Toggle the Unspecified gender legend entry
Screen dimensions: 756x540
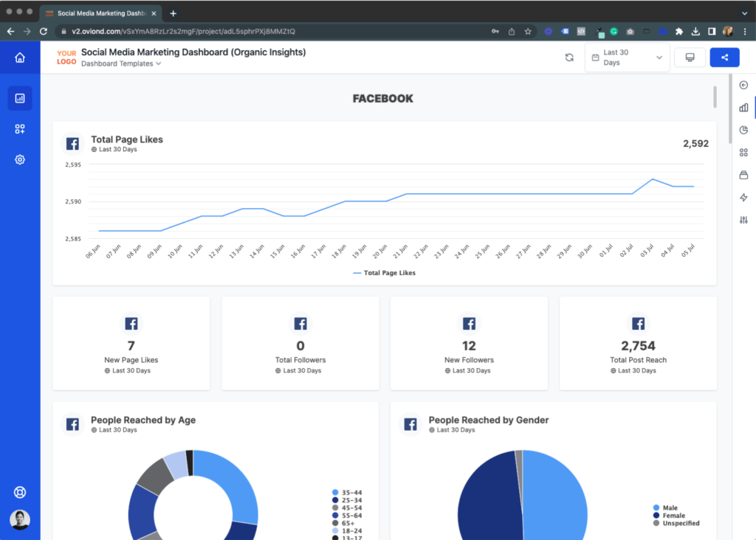click(x=676, y=523)
